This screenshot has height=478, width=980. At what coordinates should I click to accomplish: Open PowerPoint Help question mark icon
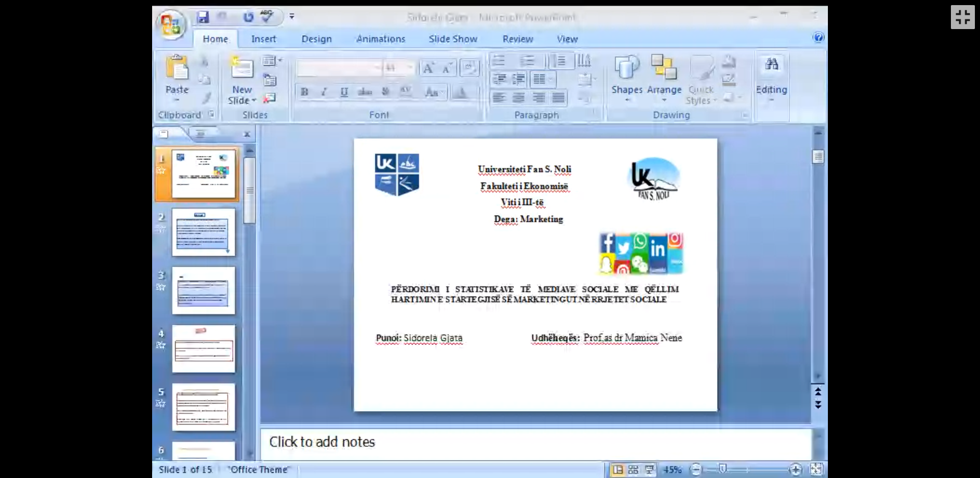click(x=818, y=37)
